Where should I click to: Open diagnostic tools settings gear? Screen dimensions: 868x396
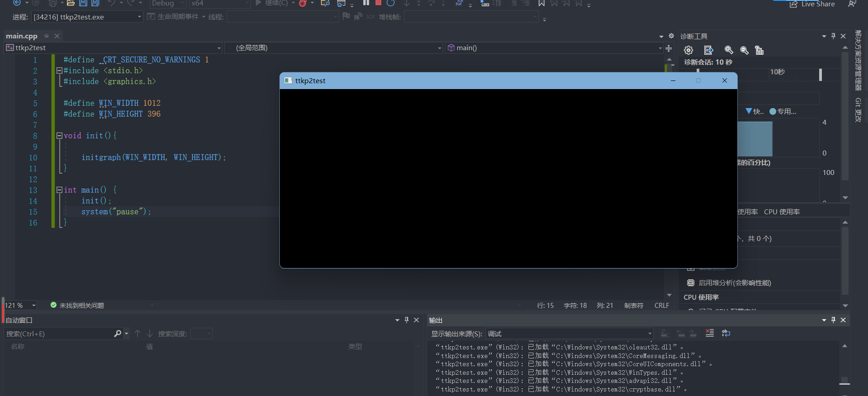coord(689,50)
